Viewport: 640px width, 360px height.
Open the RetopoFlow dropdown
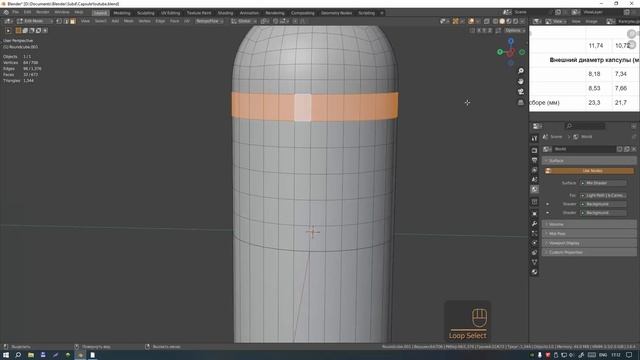click(209, 21)
